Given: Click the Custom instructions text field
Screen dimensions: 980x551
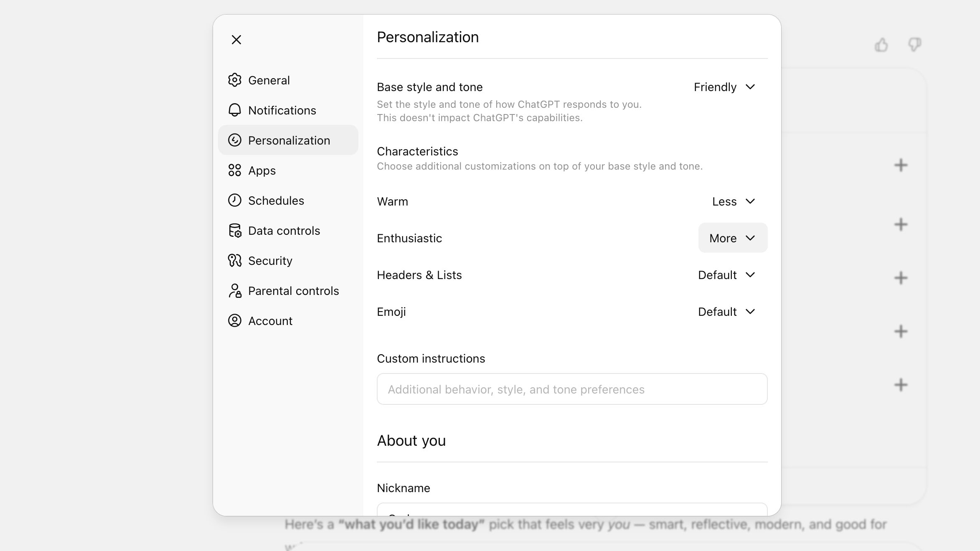Looking at the screenshot, I should 572,389.
